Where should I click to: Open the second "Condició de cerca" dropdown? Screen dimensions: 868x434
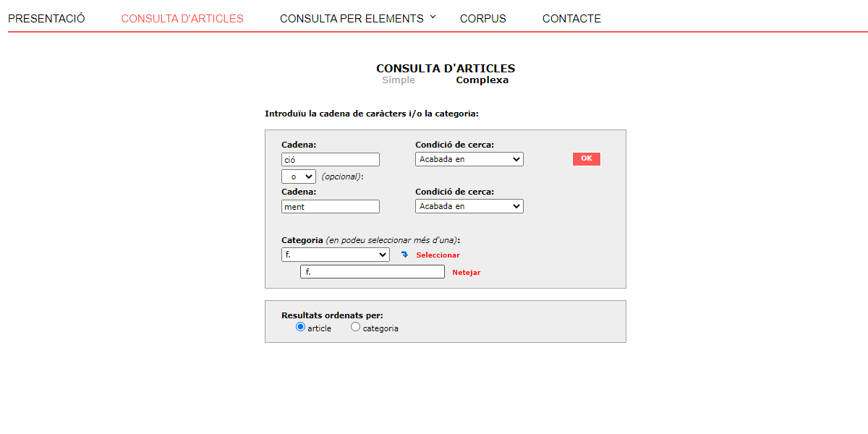coord(469,205)
